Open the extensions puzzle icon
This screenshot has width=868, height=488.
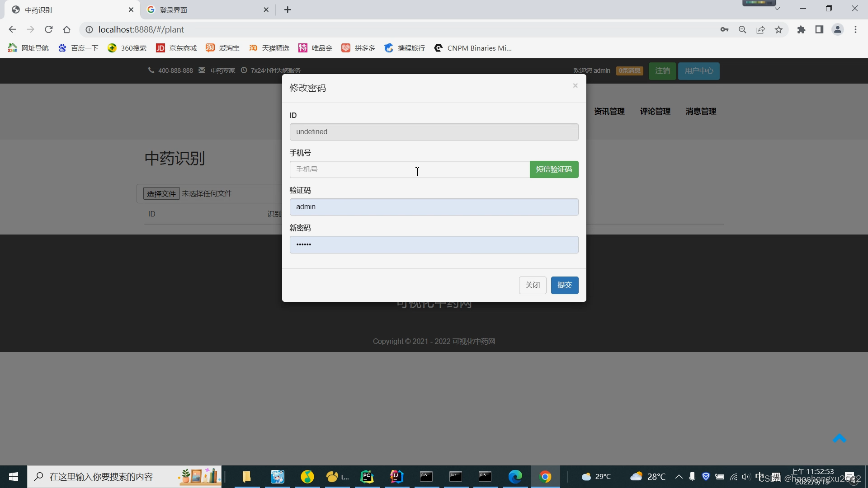(x=801, y=29)
